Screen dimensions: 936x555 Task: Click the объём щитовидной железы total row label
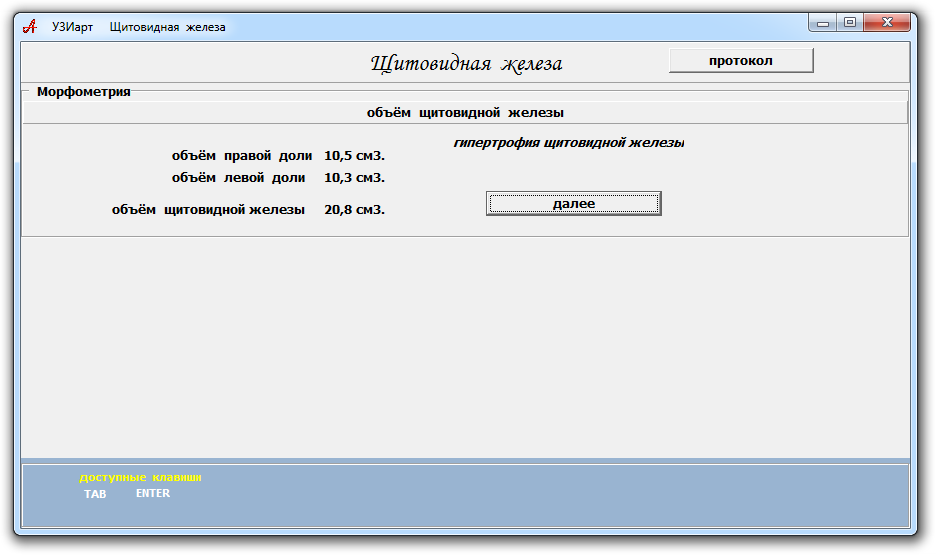click(208, 210)
